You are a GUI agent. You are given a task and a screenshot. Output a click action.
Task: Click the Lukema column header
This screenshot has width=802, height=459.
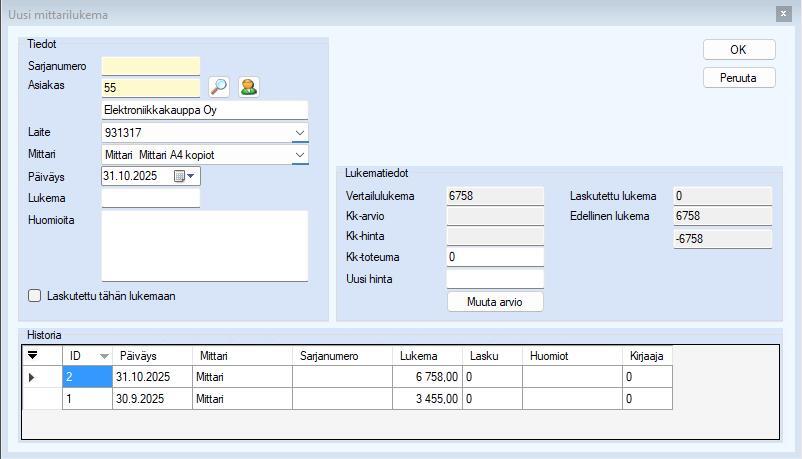click(426, 355)
